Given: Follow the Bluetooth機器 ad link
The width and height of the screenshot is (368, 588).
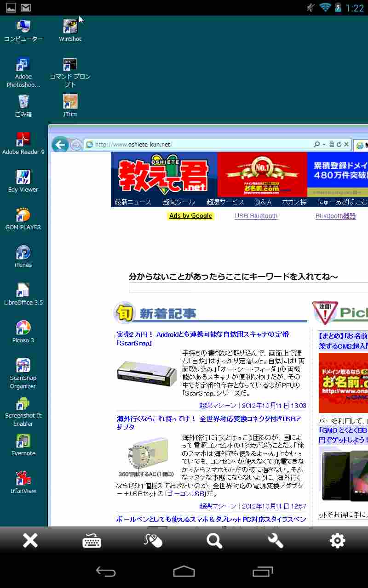Looking at the screenshot, I should [335, 216].
